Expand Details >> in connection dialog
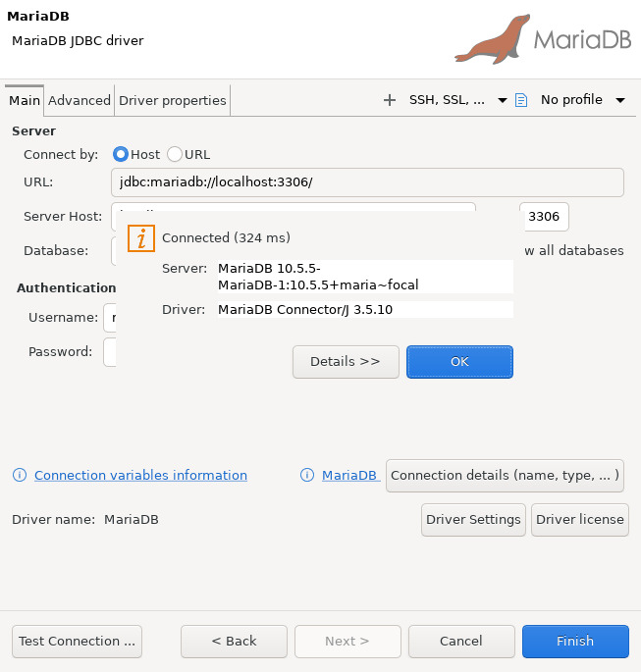Viewport: 641px width, 672px height. [x=346, y=362]
